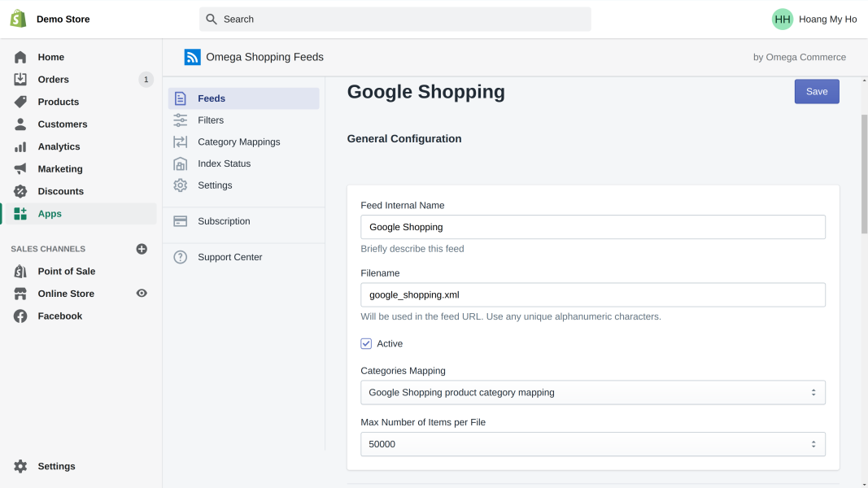Go to Marketing in the sidebar
The height and width of the screenshot is (488, 868).
point(59,169)
